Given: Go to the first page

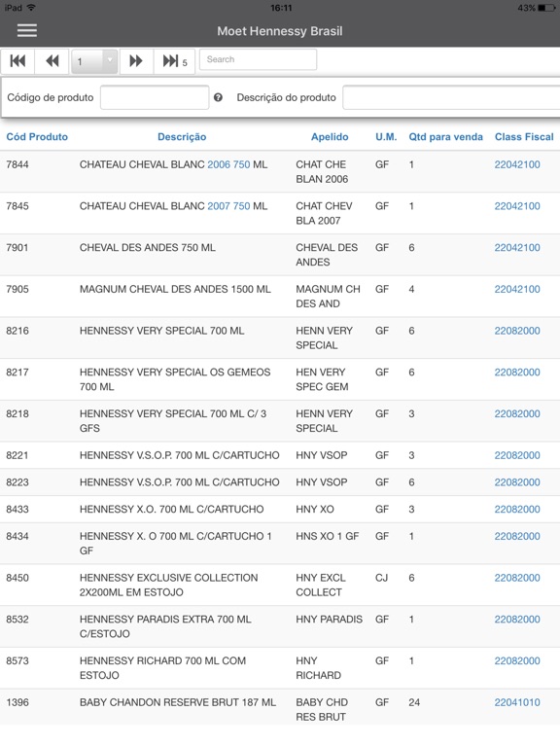Looking at the screenshot, I should pyautogui.click(x=17, y=61).
